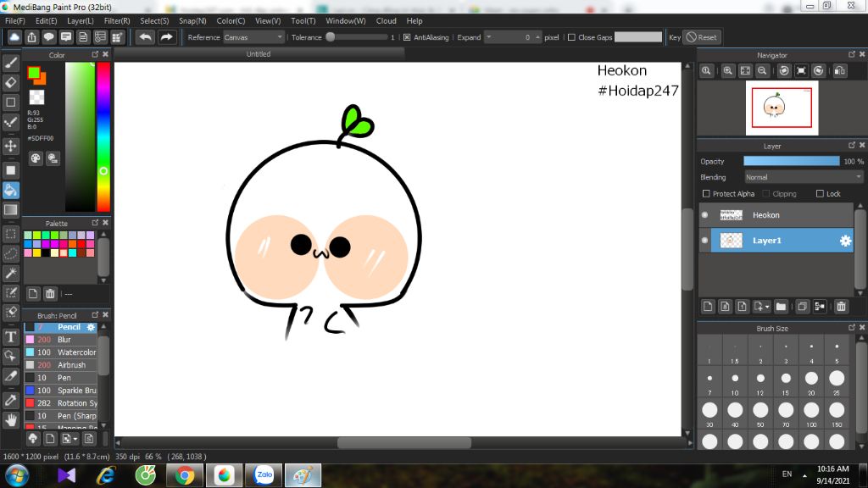This screenshot has width=868, height=488.
Task: Click the trash icon to delete the layer
Action: click(841, 306)
